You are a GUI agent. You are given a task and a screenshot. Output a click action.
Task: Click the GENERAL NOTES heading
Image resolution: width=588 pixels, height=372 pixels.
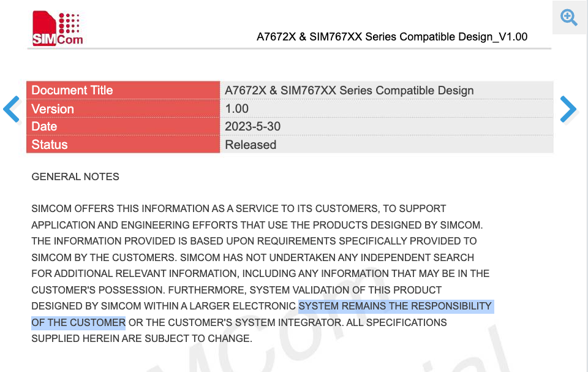coord(75,177)
